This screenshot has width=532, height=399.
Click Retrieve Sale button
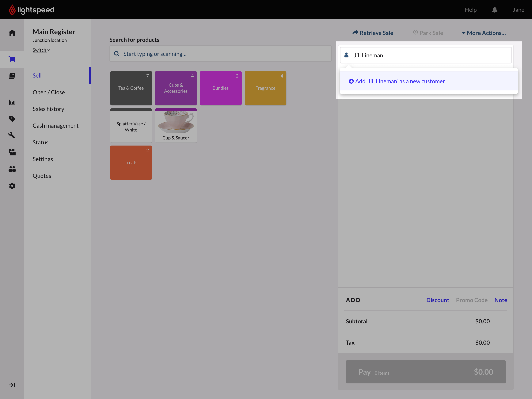click(x=373, y=33)
